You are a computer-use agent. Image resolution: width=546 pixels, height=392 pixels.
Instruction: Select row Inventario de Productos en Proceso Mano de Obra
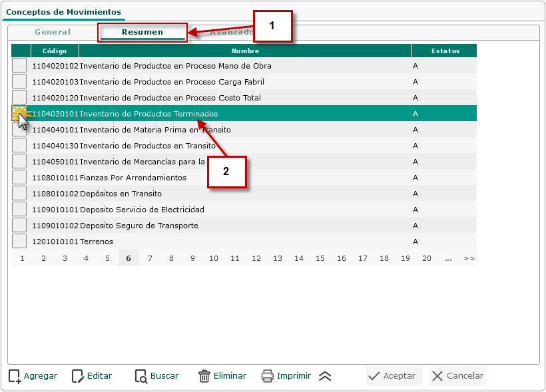[244, 65]
